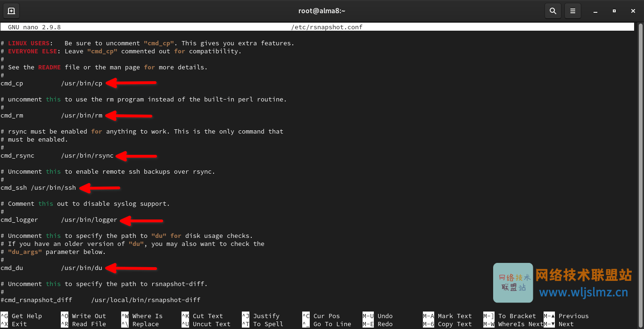Click the cmd_ssh /usr/bin/ssh line
This screenshot has height=329, width=644.
tap(38, 188)
